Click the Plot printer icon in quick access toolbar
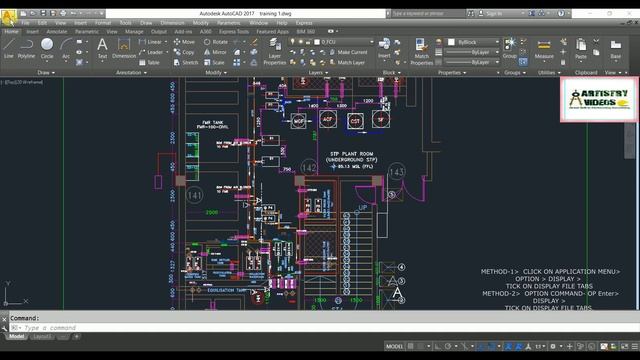This screenshot has width=640, height=360. [63, 13]
